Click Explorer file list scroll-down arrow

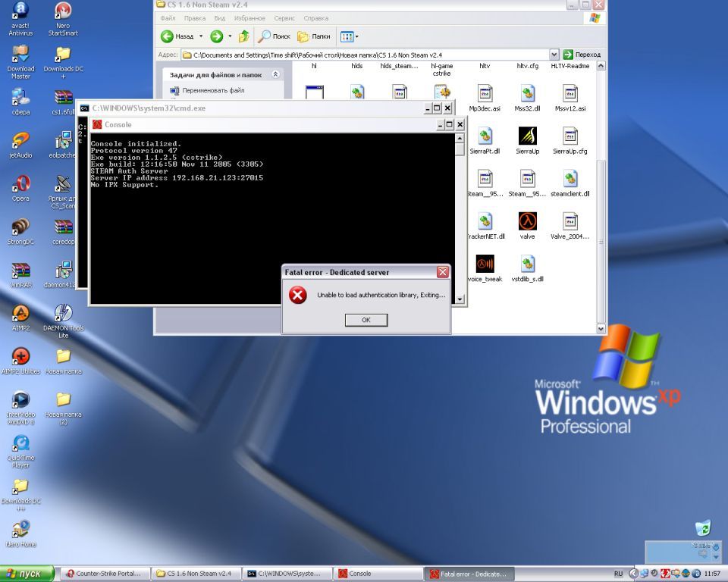pyautogui.click(x=601, y=329)
